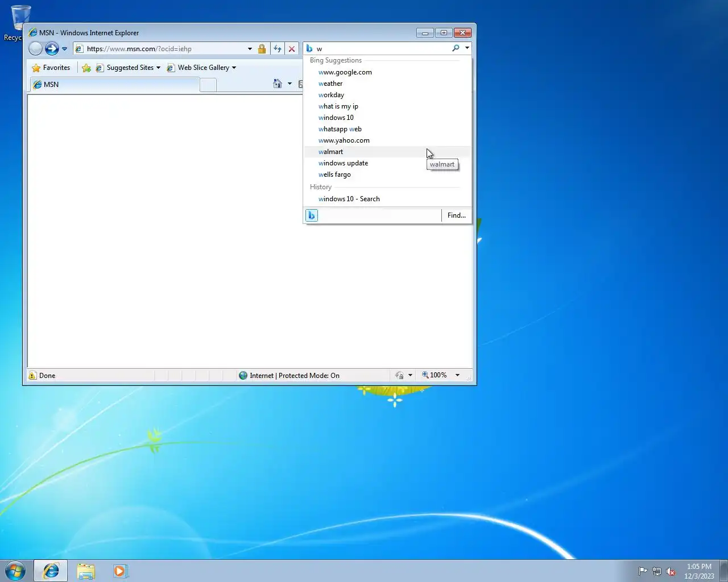The height and width of the screenshot is (582, 728).
Task: Click the Internet zone globe icon
Action: tap(243, 376)
